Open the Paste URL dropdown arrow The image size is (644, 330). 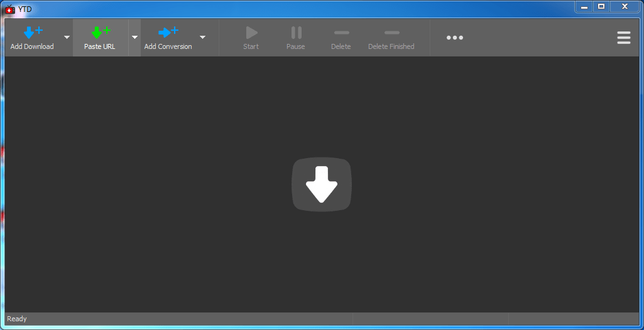pyautogui.click(x=134, y=38)
